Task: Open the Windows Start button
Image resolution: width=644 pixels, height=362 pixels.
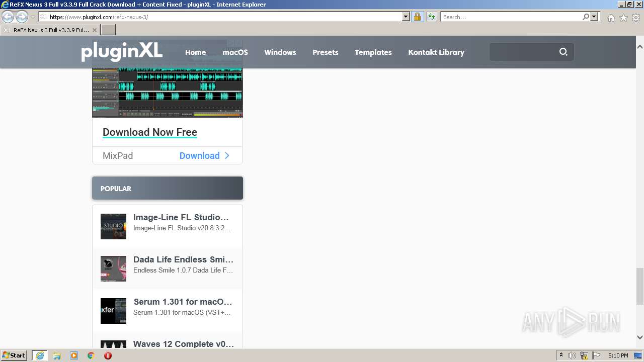Action: point(14,355)
